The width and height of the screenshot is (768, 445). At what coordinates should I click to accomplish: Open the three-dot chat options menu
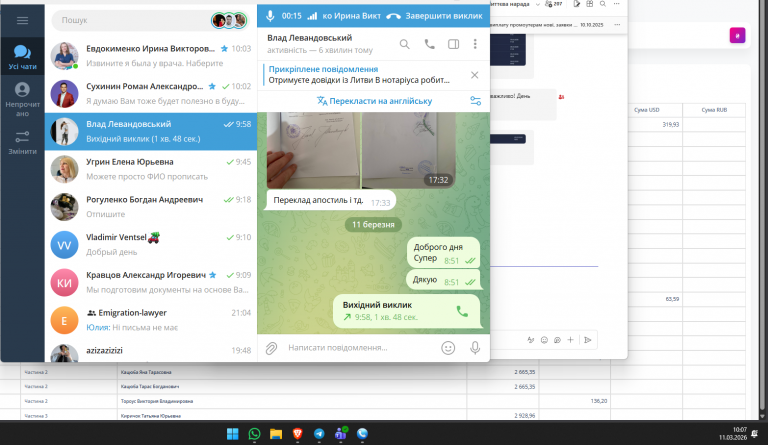(475, 44)
